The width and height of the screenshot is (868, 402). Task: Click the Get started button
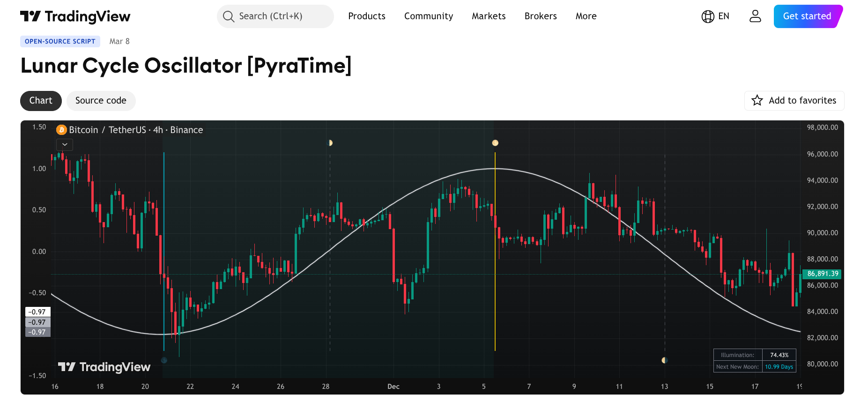point(808,16)
